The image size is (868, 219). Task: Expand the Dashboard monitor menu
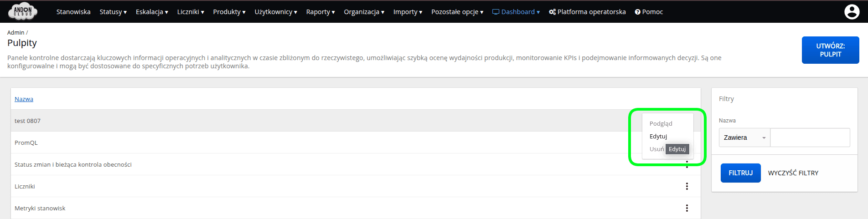point(516,12)
